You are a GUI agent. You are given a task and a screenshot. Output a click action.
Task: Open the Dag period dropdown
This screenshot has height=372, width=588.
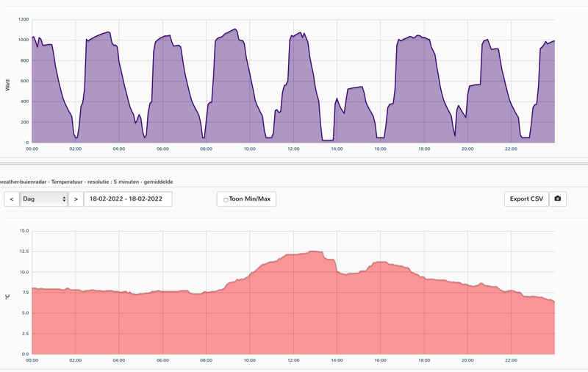pyautogui.click(x=44, y=198)
